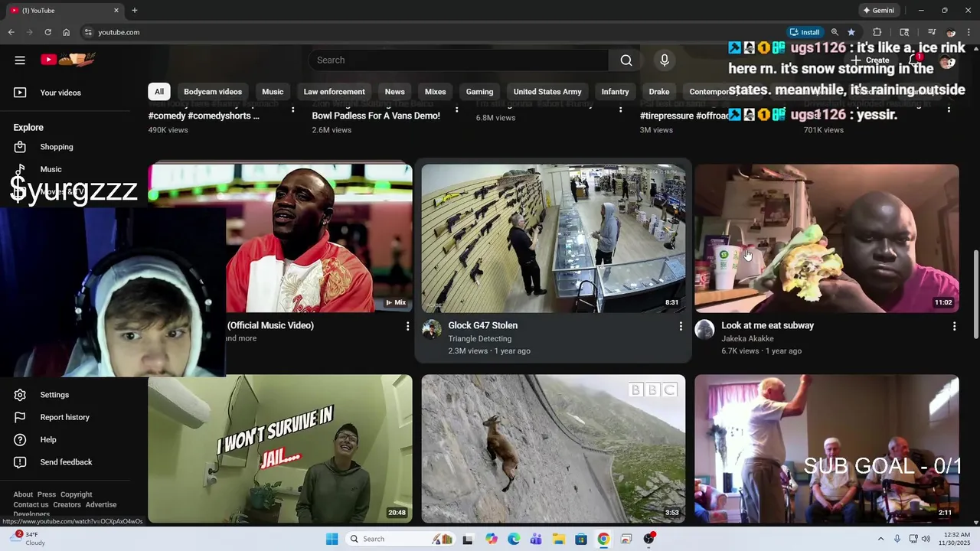Reload the page in Chrome
This screenshot has width=980, height=551.
(x=47, y=32)
